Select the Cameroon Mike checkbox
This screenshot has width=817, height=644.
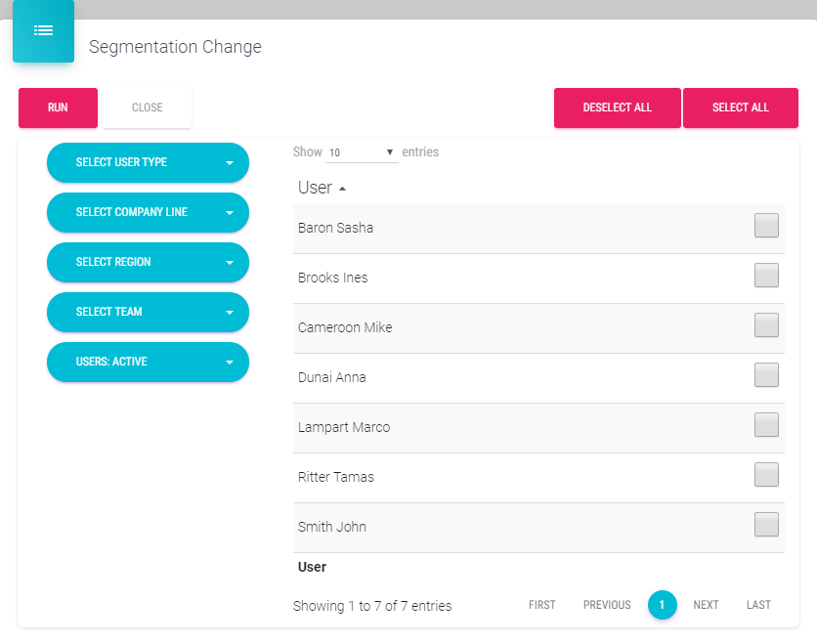tap(766, 325)
